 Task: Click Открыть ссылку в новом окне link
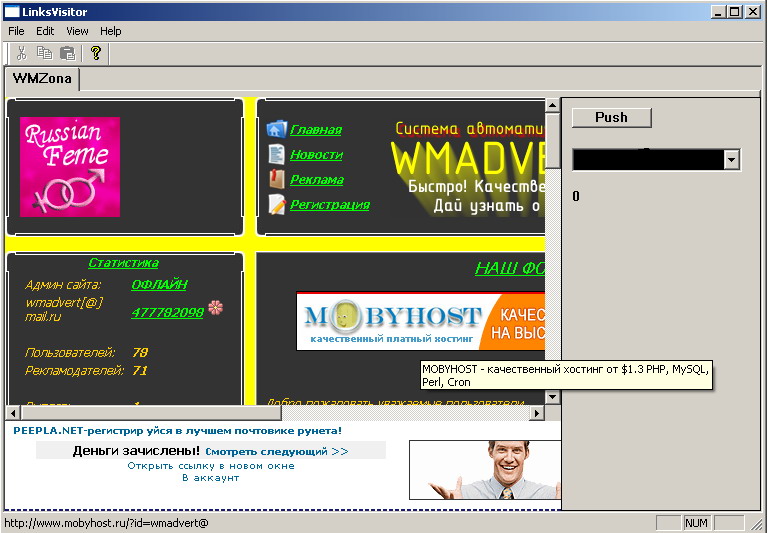[211, 466]
